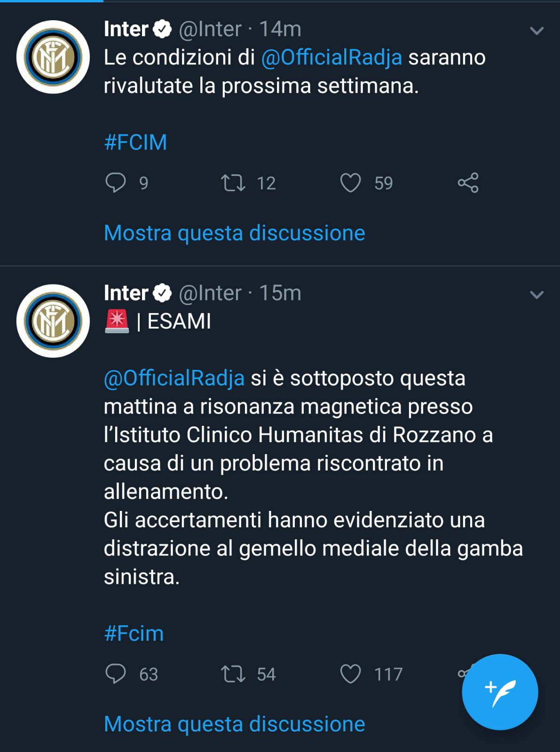
Task: Reply to the 14m Inter tweet
Action: [115, 183]
